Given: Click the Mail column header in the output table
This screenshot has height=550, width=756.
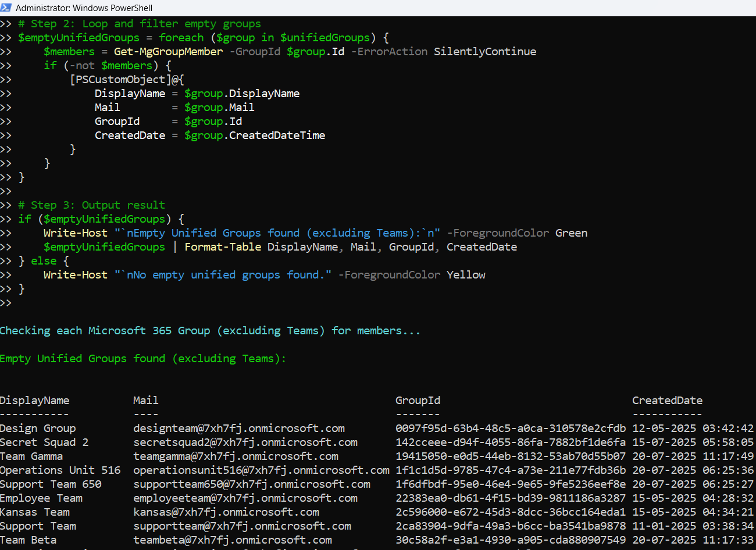Looking at the screenshot, I should coord(145,400).
